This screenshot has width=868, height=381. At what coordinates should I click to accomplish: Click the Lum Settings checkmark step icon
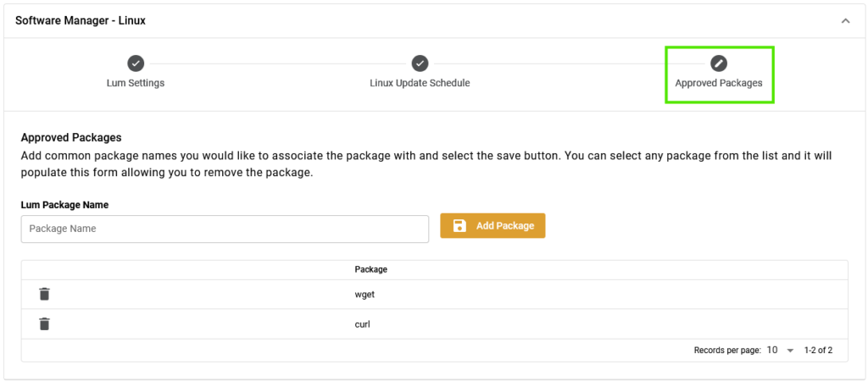coord(136,63)
